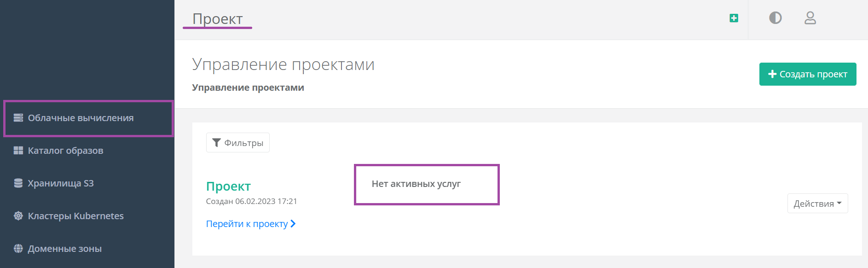The width and height of the screenshot is (868, 268).
Task: Follow the Перейти к проекту link
Action: coord(251,224)
